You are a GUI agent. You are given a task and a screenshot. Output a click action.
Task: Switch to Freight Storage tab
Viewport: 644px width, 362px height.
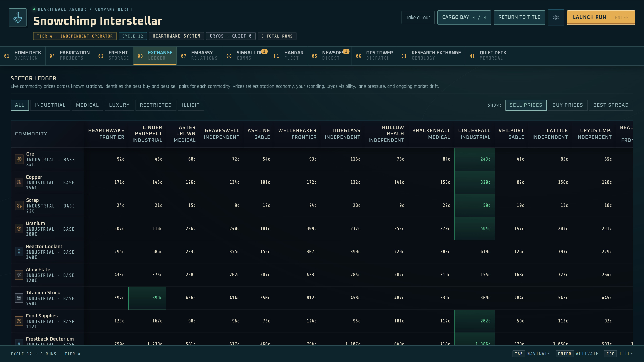click(114, 56)
